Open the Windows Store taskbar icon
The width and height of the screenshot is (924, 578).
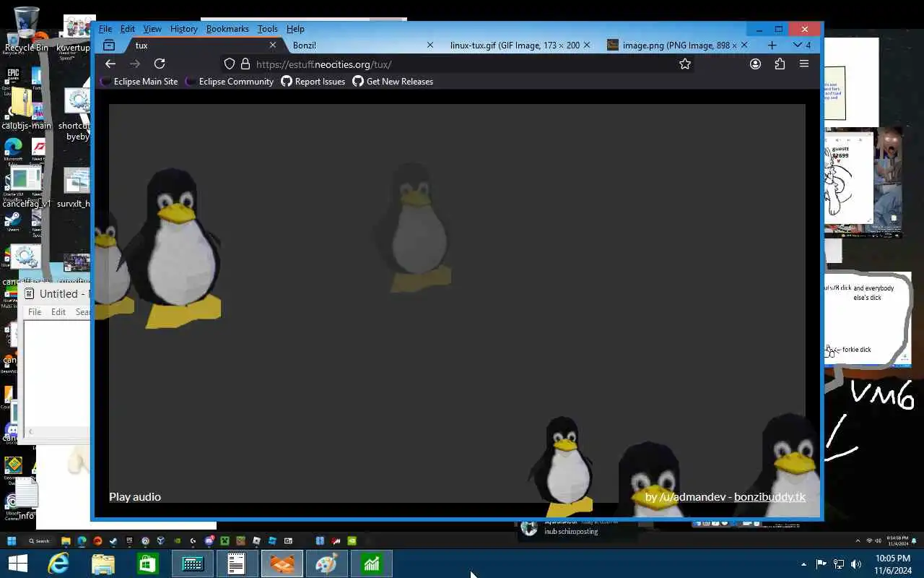pos(148,563)
